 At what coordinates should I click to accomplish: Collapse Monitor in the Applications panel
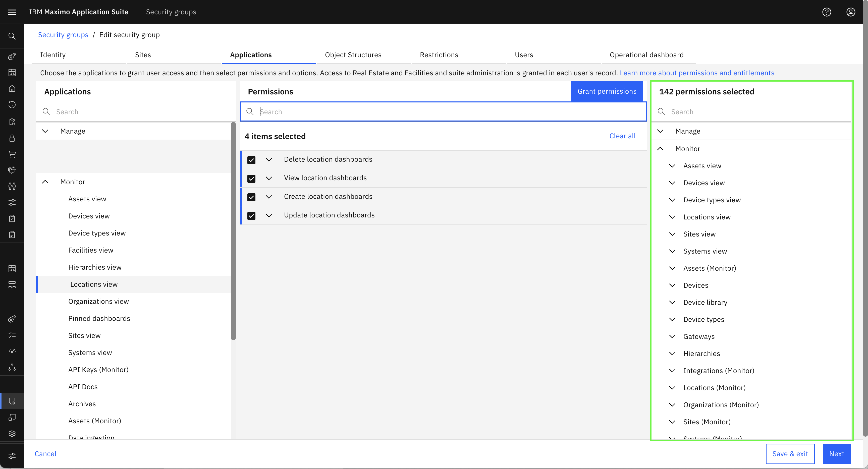pyautogui.click(x=45, y=182)
